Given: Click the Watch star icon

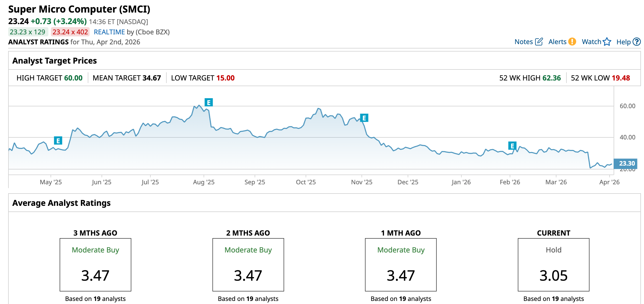Looking at the screenshot, I should coord(607,42).
